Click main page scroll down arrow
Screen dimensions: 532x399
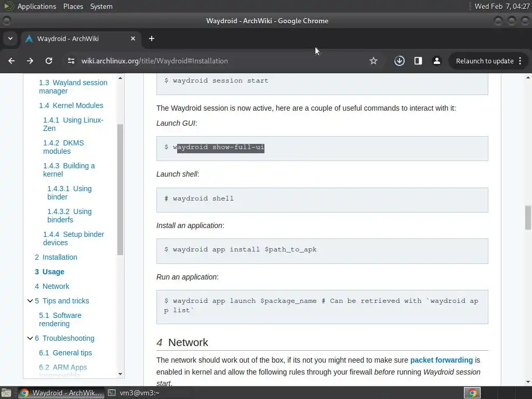point(528,382)
